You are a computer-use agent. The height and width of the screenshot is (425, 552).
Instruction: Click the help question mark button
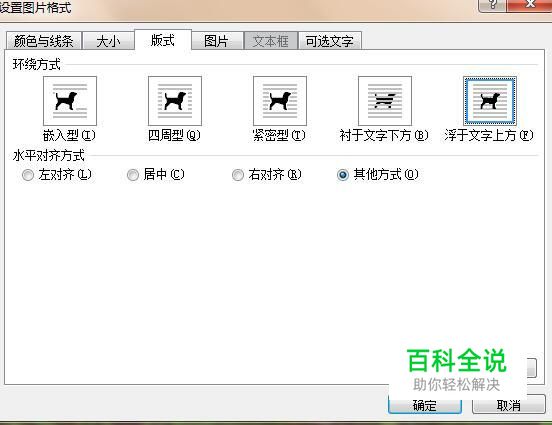493,5
